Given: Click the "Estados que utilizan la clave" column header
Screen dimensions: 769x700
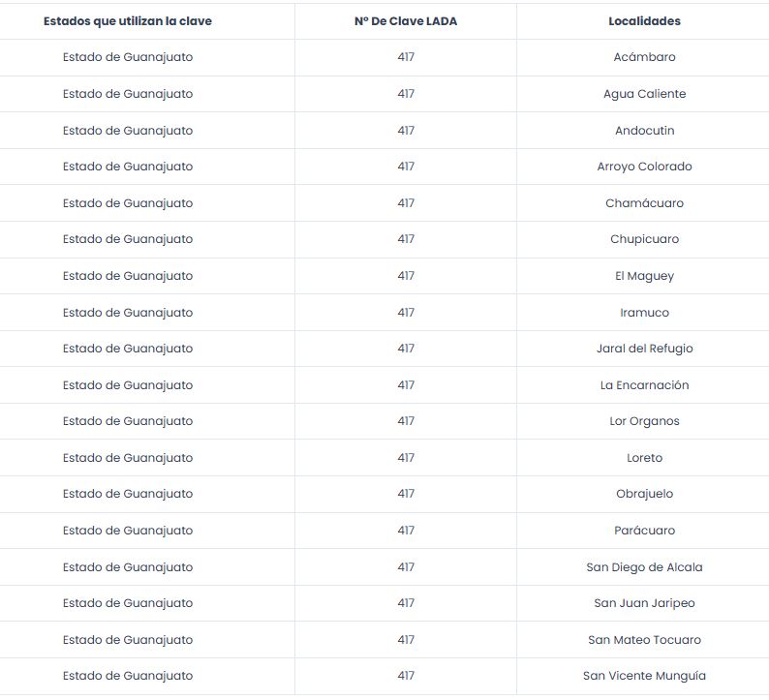Looking at the screenshot, I should (128, 21).
